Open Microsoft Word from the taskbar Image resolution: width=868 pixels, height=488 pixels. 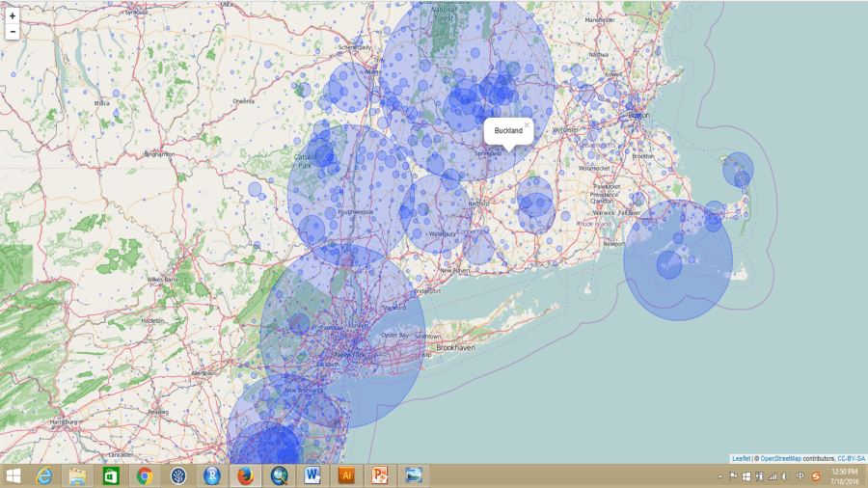(x=312, y=475)
